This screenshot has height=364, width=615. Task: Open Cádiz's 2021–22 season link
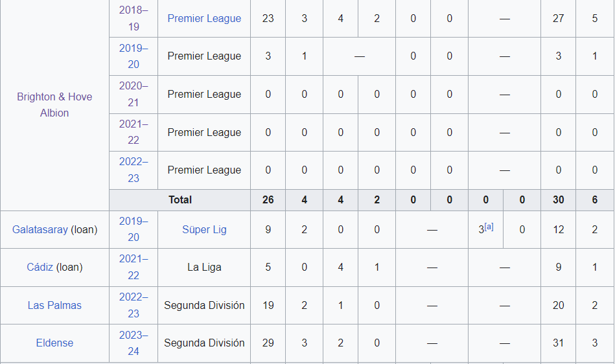point(133,267)
